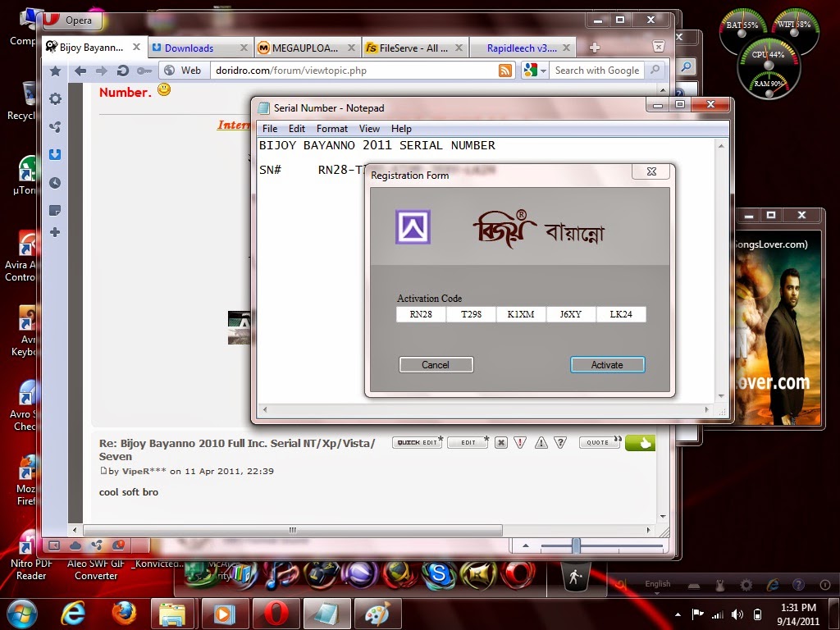Open a new tab with plus icon

pos(594,48)
